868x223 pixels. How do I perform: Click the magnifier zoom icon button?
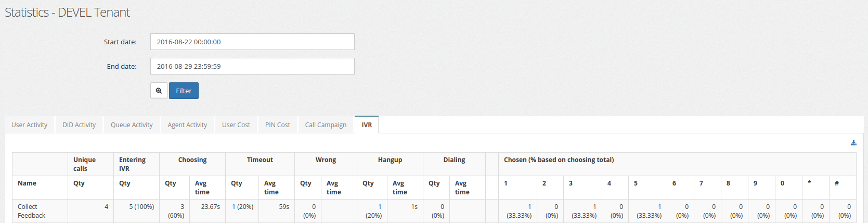(159, 91)
